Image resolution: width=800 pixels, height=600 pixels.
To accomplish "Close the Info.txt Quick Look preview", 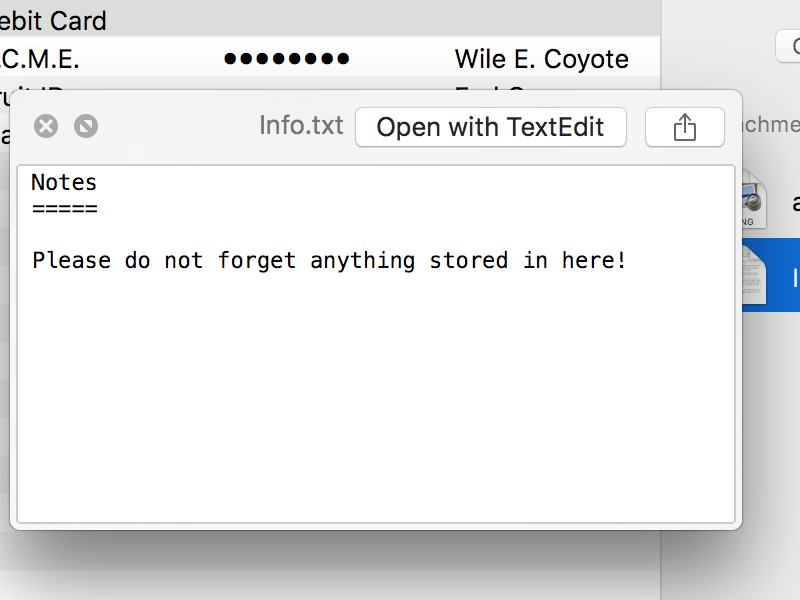I will (x=46, y=126).
